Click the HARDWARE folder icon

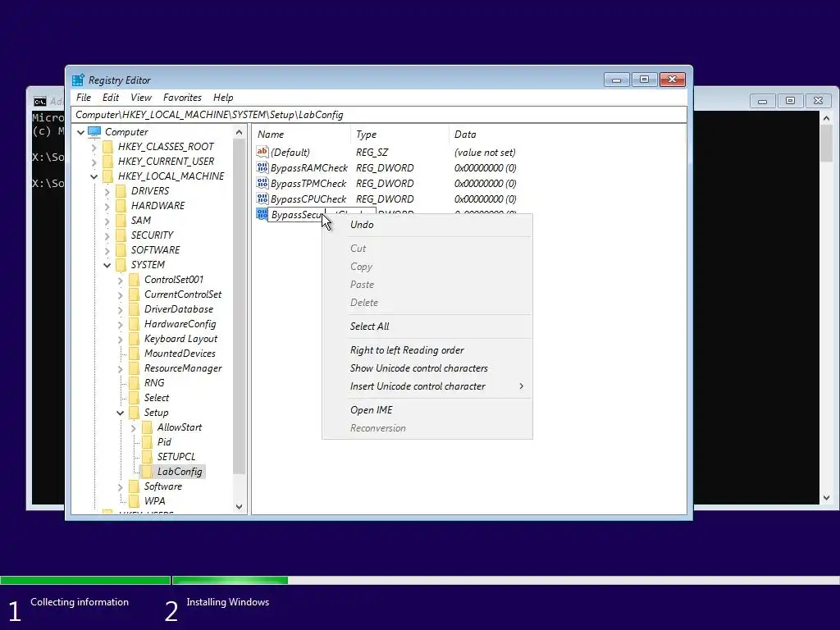pos(121,206)
